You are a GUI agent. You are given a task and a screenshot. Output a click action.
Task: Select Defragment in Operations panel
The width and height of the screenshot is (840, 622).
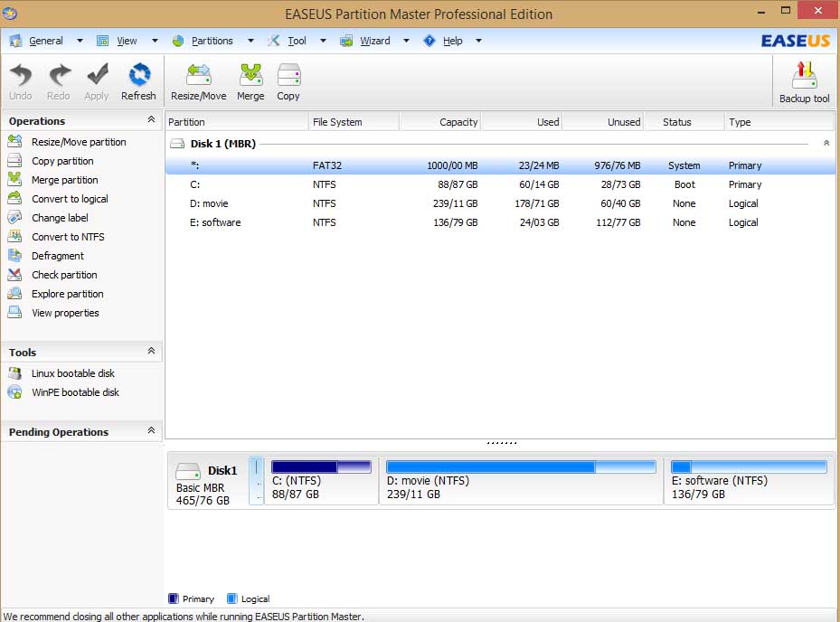[x=57, y=256]
